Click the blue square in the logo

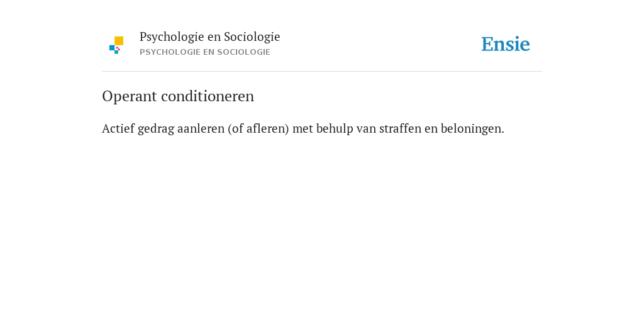[112, 48]
